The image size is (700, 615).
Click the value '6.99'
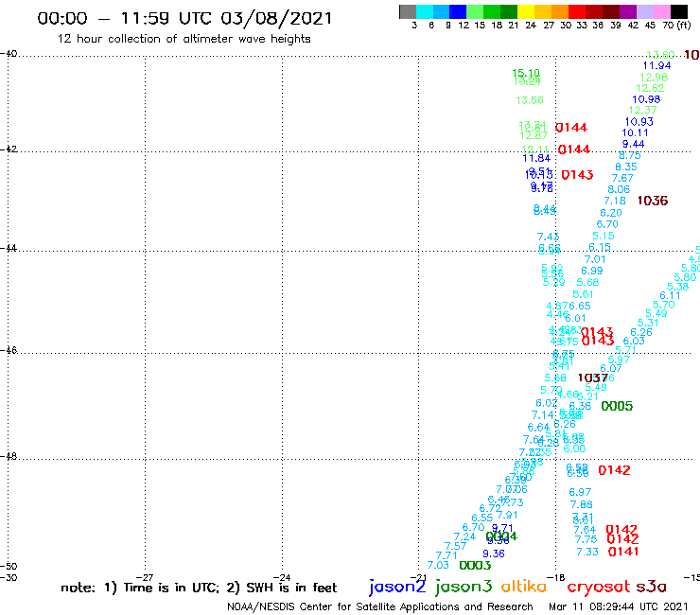[x=591, y=271]
